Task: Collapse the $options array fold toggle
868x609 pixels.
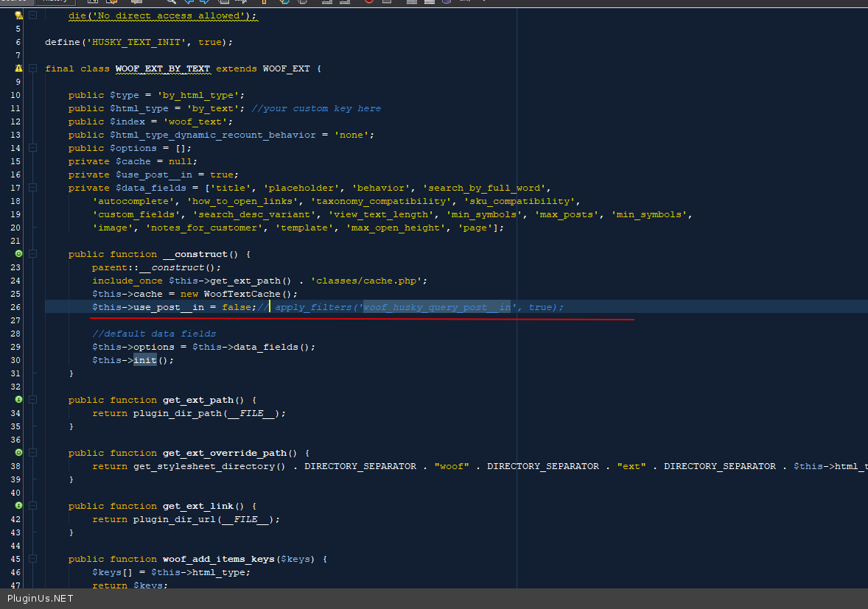Action: coord(32,148)
